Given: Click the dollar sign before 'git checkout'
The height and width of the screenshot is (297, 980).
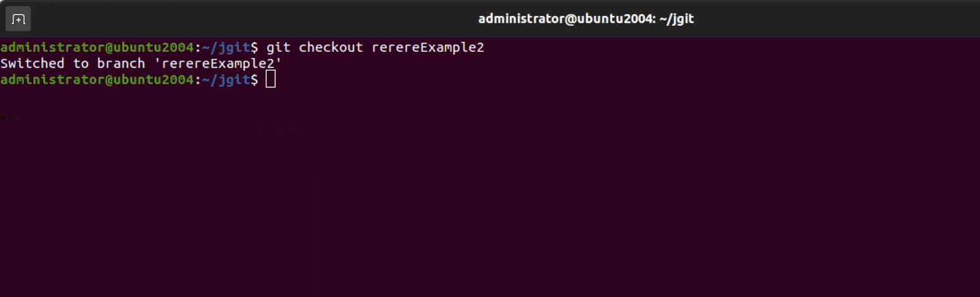Looking at the screenshot, I should (254, 47).
